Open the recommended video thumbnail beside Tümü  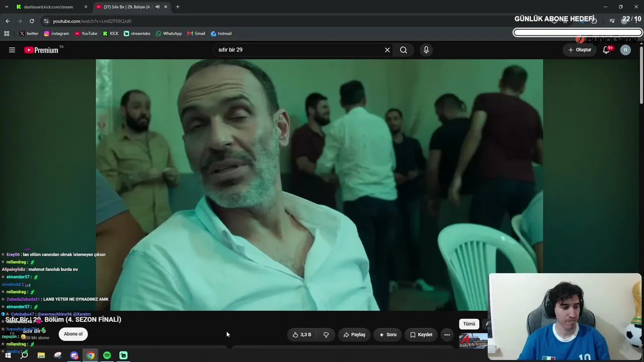(x=473, y=340)
